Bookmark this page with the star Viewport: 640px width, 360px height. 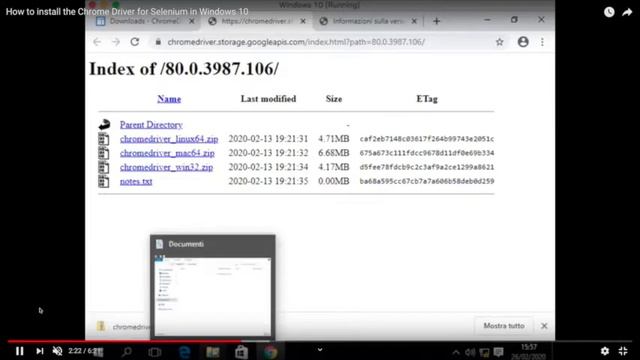(x=499, y=42)
